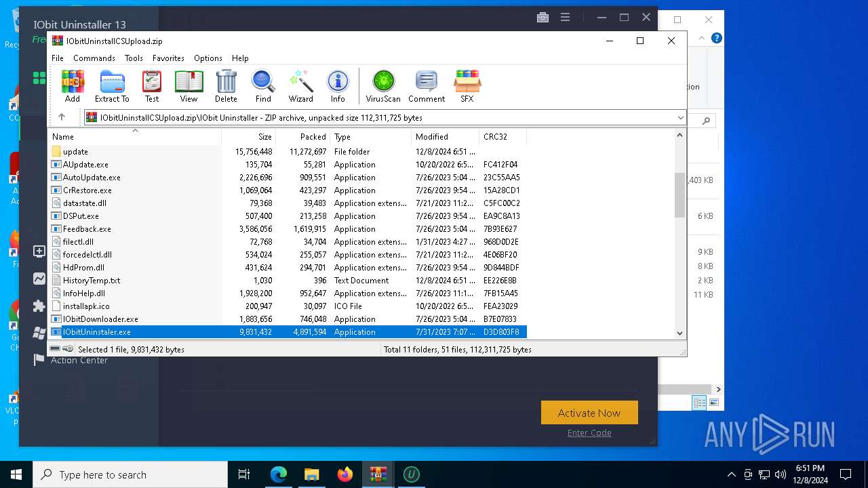The height and width of the screenshot is (488, 868).
Task: Select datastate.dll file
Action: pyautogui.click(x=288, y=203)
